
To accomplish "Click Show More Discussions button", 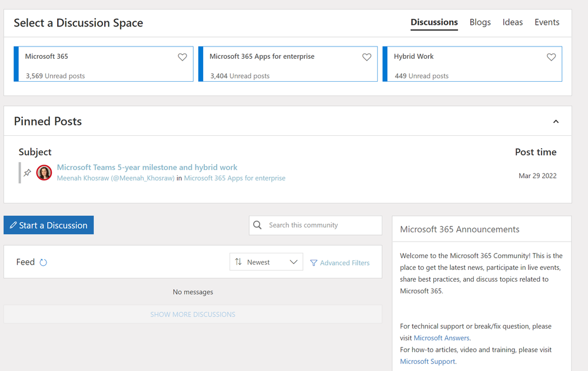I will coord(192,315).
